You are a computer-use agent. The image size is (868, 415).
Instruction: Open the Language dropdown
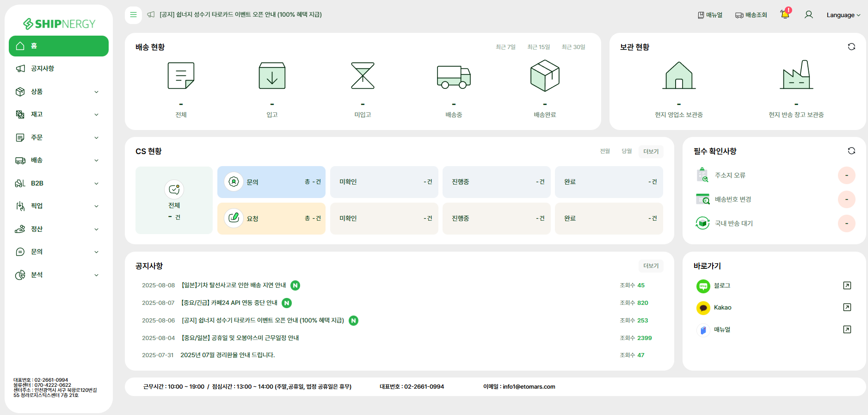click(843, 15)
